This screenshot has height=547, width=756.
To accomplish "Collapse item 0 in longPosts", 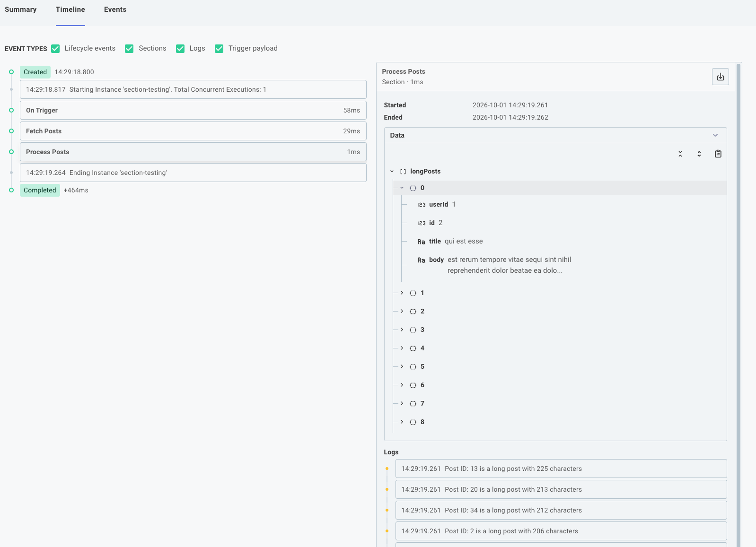I will click(x=402, y=188).
